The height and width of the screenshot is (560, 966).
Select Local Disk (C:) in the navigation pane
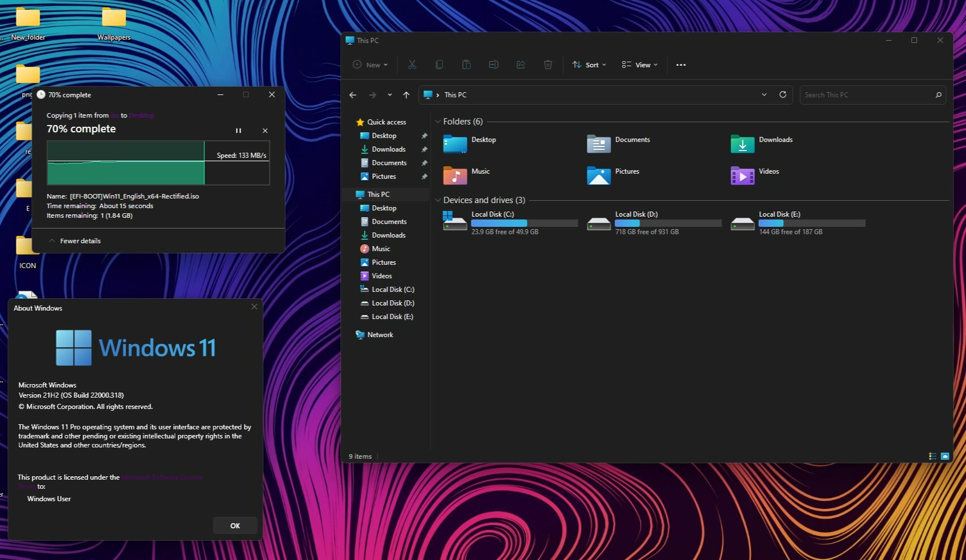(x=393, y=290)
